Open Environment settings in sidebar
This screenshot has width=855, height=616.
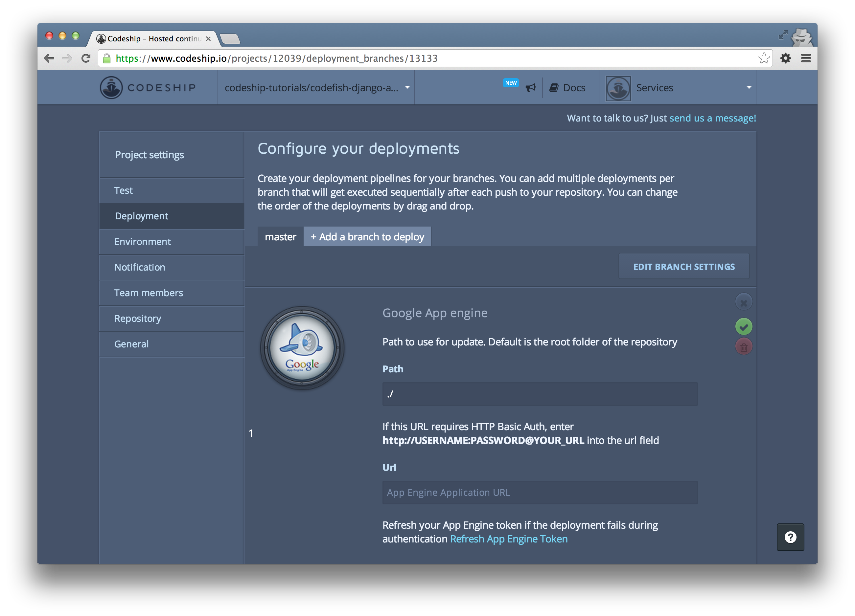(x=143, y=241)
